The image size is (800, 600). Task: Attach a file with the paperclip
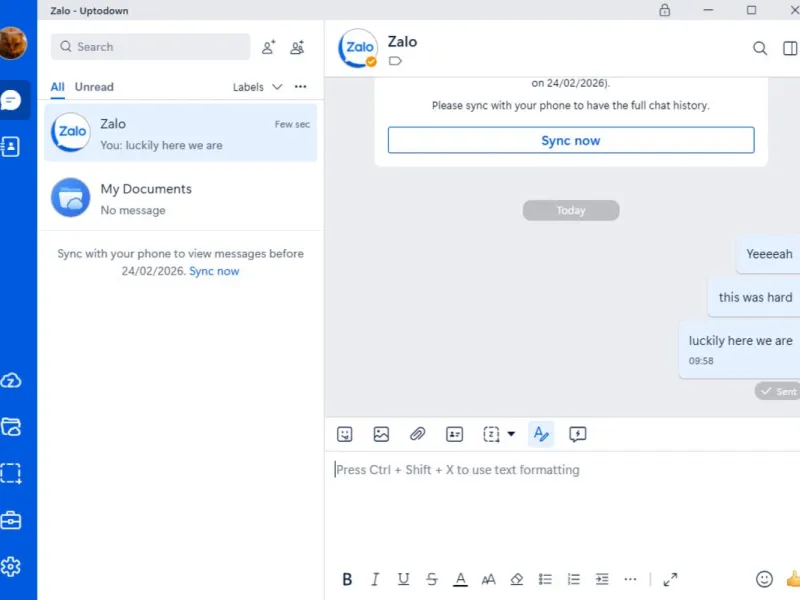click(418, 434)
